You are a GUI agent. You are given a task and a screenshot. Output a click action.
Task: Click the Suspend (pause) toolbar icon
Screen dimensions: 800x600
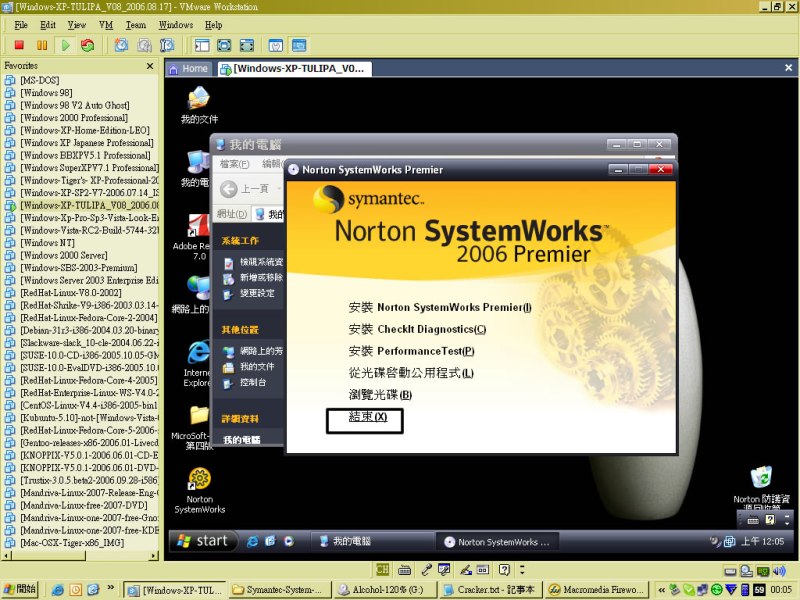[x=42, y=45]
